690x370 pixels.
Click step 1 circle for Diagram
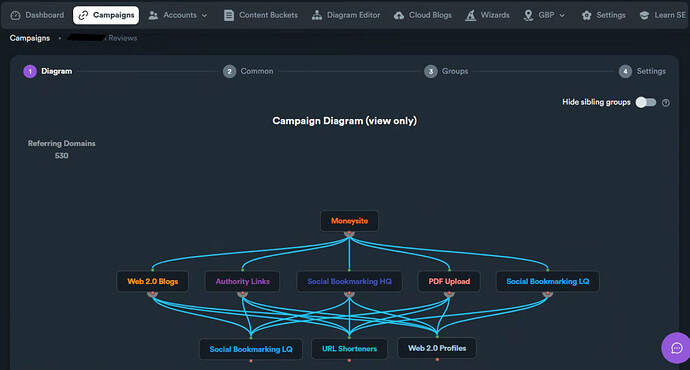[x=30, y=71]
